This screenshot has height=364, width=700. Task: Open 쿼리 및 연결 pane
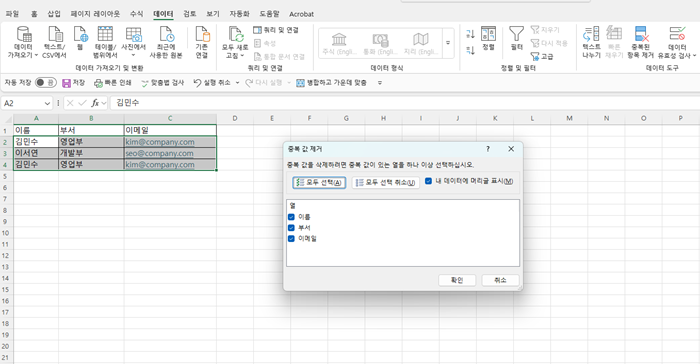(276, 30)
